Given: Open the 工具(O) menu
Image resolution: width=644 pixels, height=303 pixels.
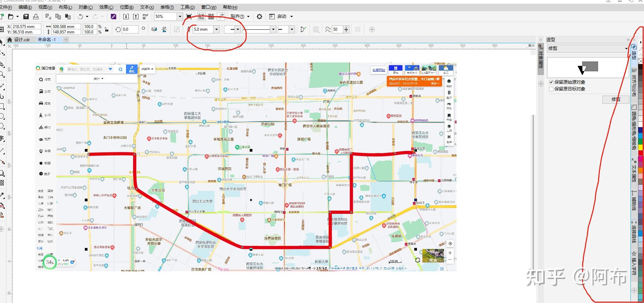Looking at the screenshot, I should 188,7.
